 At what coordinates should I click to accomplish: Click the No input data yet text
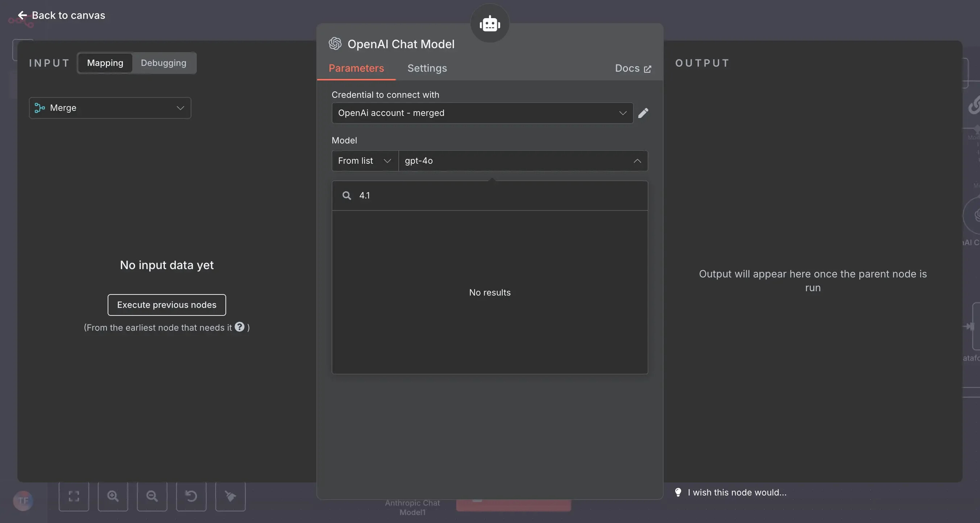pyautogui.click(x=167, y=265)
